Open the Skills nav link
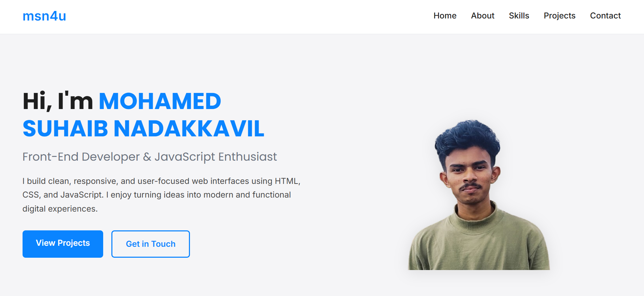This screenshot has width=644, height=296. tap(519, 16)
